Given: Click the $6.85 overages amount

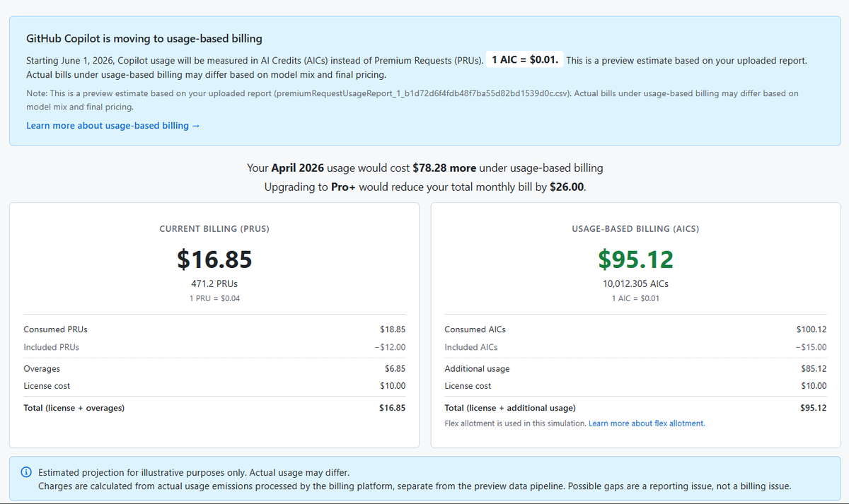Looking at the screenshot, I should pos(395,369).
